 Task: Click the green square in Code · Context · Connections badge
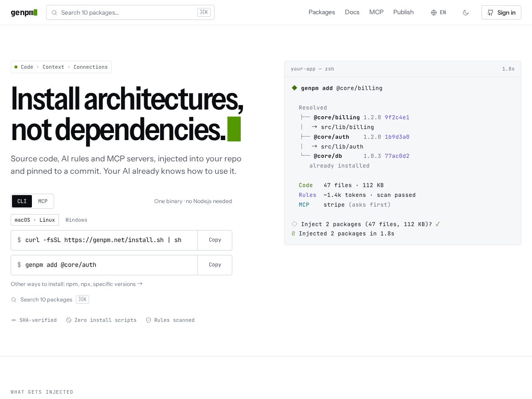(16, 67)
